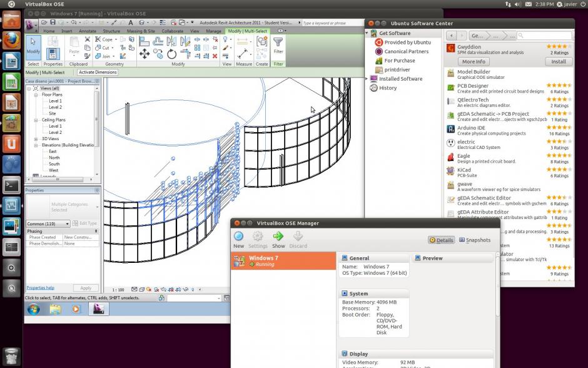This screenshot has height=368, width=588.
Task: Switch to the Insert ribbon tab
Action: pos(66,31)
